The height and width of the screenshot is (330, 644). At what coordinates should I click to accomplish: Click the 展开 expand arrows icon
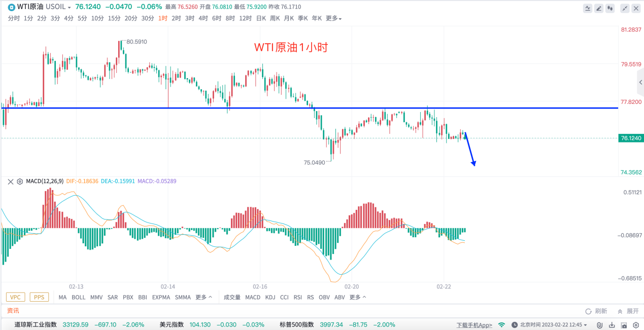click(x=620, y=311)
